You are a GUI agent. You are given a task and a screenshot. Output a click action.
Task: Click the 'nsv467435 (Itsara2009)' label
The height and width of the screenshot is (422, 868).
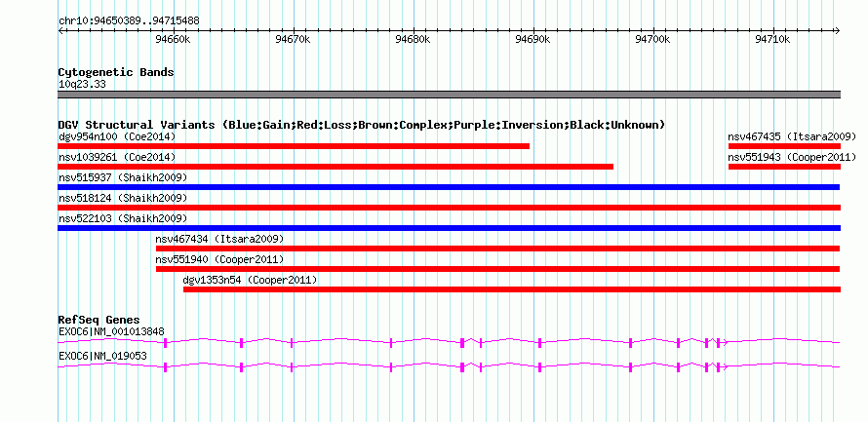pyautogui.click(x=792, y=136)
